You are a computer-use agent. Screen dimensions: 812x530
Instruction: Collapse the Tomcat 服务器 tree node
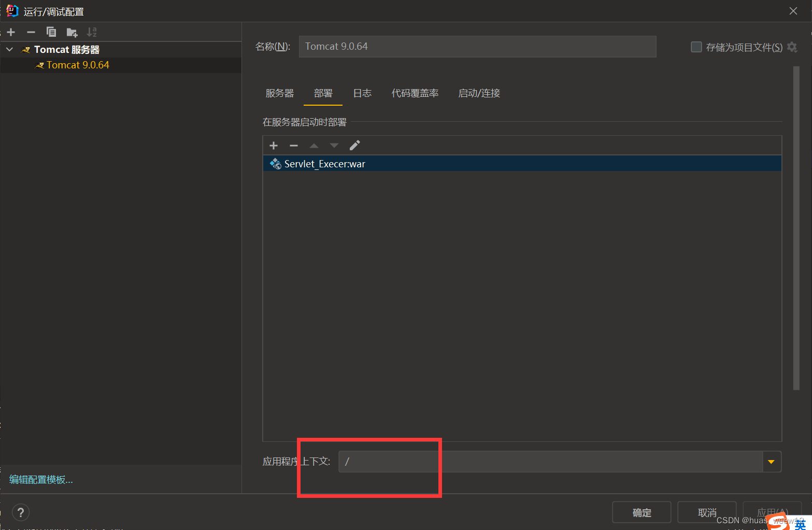point(9,50)
